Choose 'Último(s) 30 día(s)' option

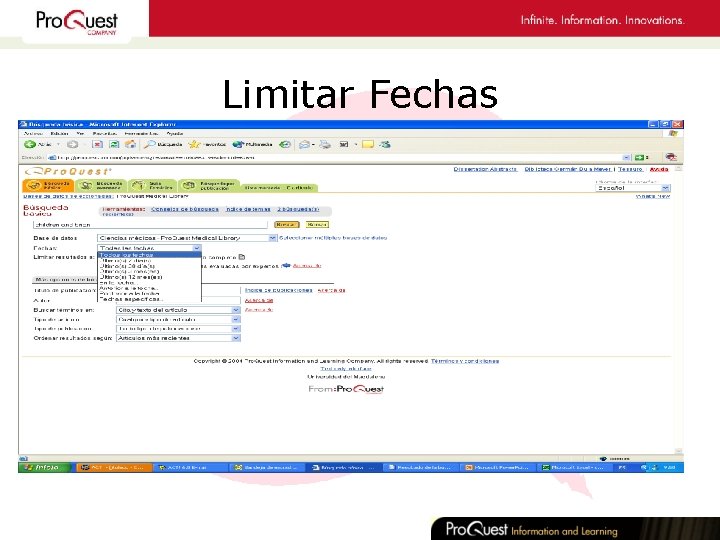click(150, 266)
